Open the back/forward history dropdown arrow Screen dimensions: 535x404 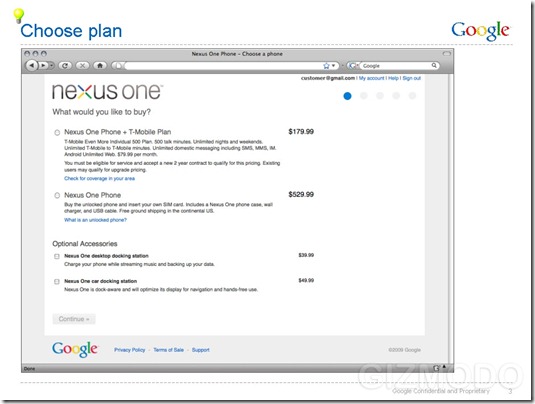[52, 66]
